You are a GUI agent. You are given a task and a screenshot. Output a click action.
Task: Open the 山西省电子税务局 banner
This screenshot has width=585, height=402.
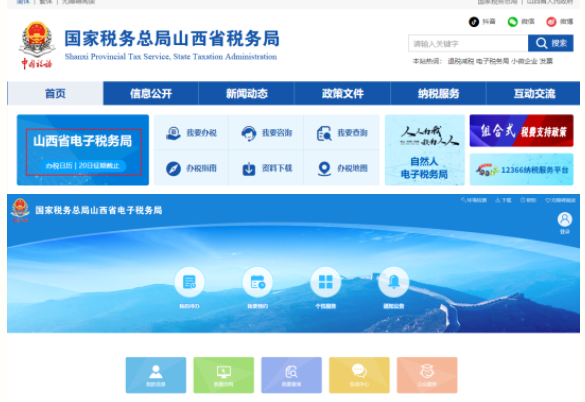[x=83, y=150]
